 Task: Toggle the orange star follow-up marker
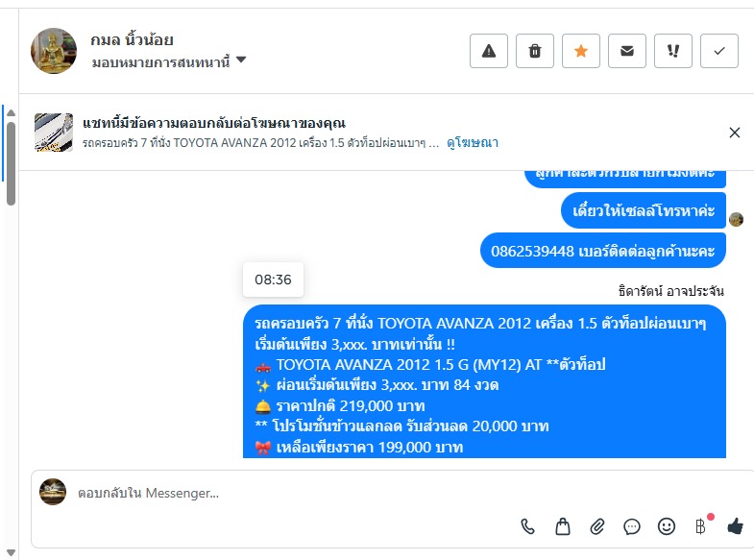point(581,51)
